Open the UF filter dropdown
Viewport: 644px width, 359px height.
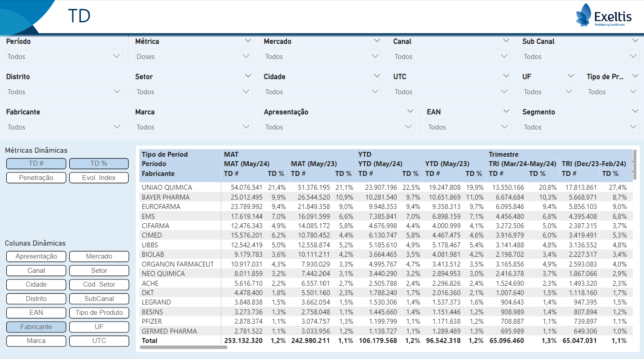coord(548,92)
